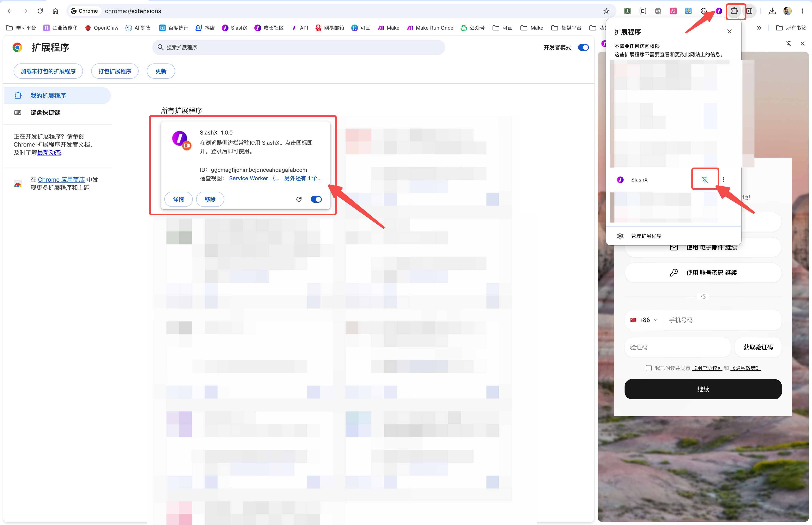The width and height of the screenshot is (812, 525).
Task: Open the pinned SlashX toolbar extension icon
Action: (x=719, y=11)
